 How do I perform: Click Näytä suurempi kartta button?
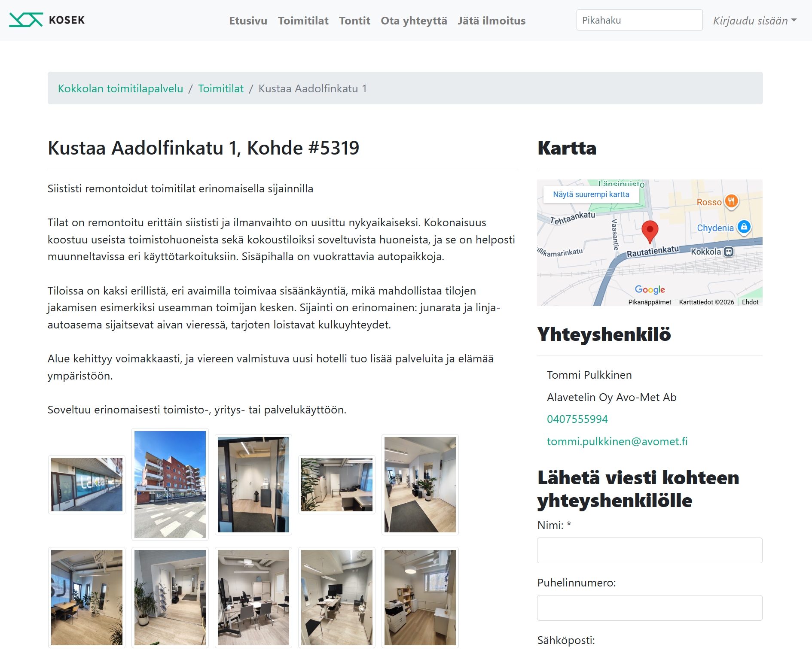591,194
